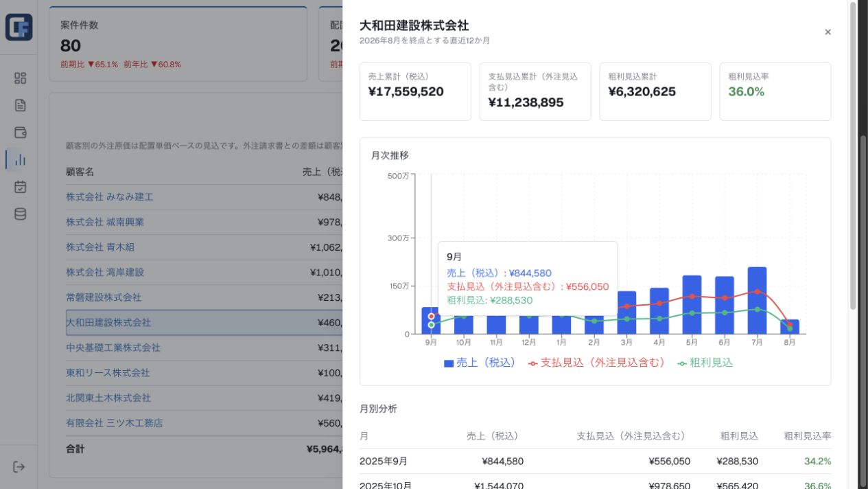Open customer 株式会社 湾岸建設
The image size is (868, 489).
click(105, 272)
